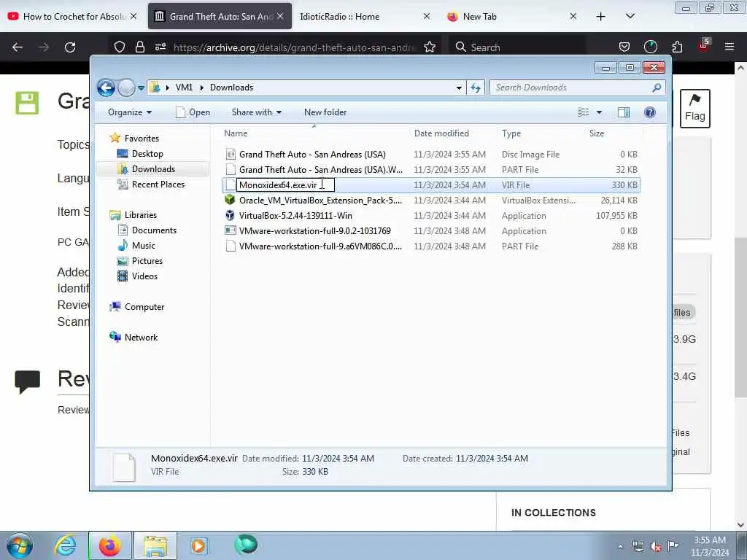This screenshot has height=560, width=747.
Task: Click the Open toolbar button
Action: point(193,112)
